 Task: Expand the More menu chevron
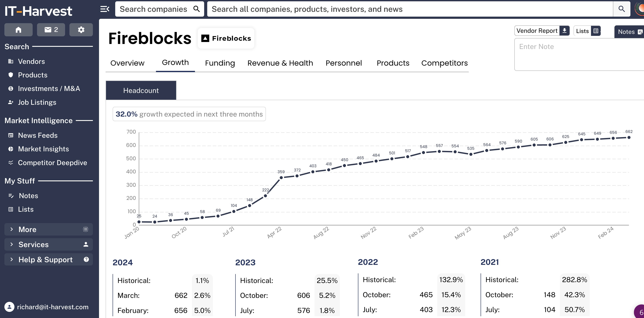11,229
